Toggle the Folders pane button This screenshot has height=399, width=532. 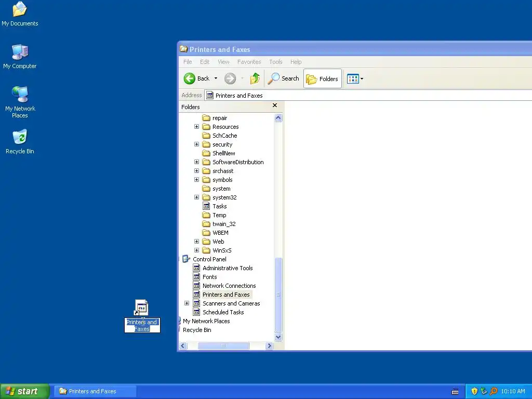coord(322,79)
